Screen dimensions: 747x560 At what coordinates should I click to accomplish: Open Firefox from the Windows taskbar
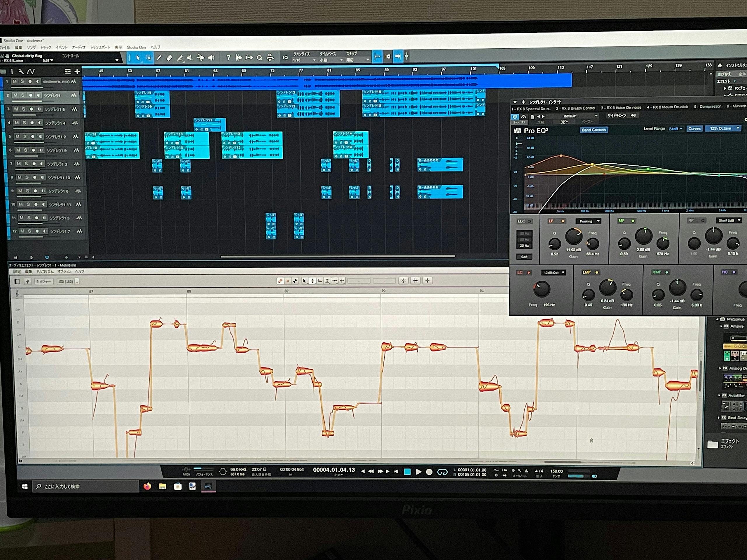pyautogui.click(x=147, y=487)
